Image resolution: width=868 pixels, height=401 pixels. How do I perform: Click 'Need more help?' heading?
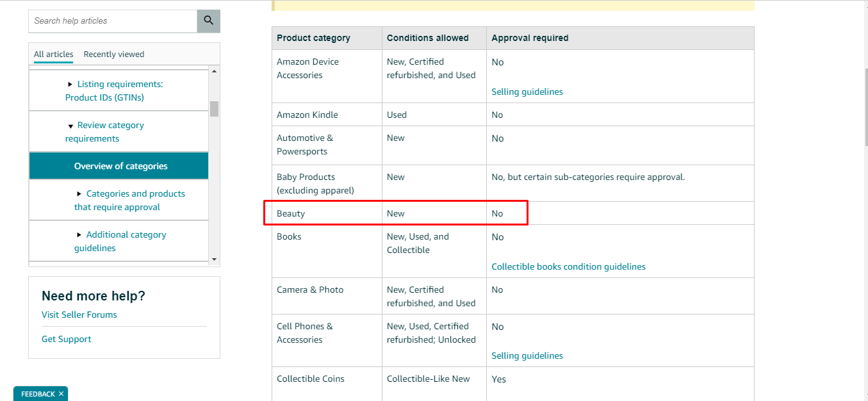tap(94, 296)
